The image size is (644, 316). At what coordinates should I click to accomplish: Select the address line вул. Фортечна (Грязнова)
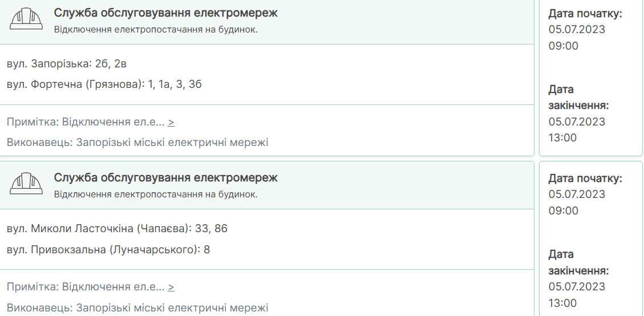(104, 84)
